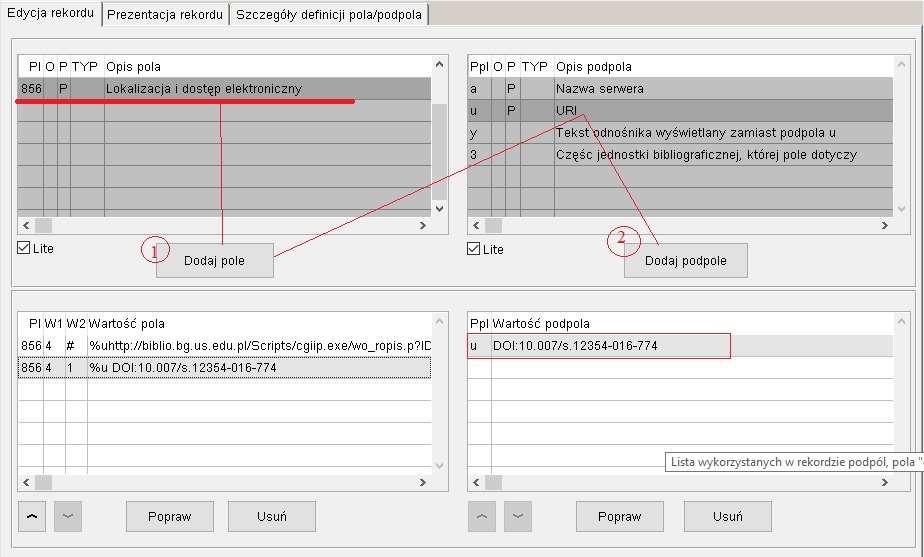Select subfield a Nazwa serwera
The image size is (924, 557).
pyautogui.click(x=680, y=88)
